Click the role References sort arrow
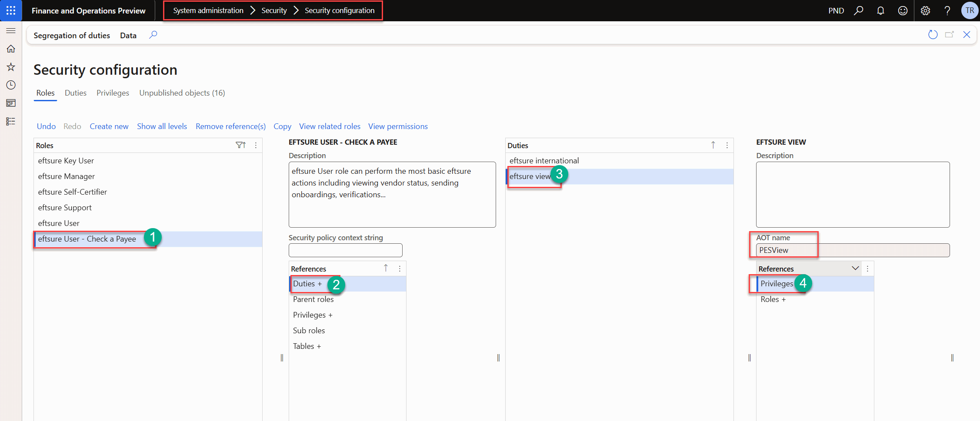Viewport: 980px width, 421px height. click(386, 268)
